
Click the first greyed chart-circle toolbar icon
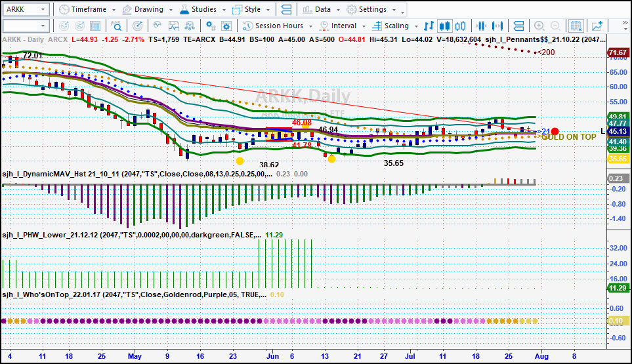(x=64, y=26)
